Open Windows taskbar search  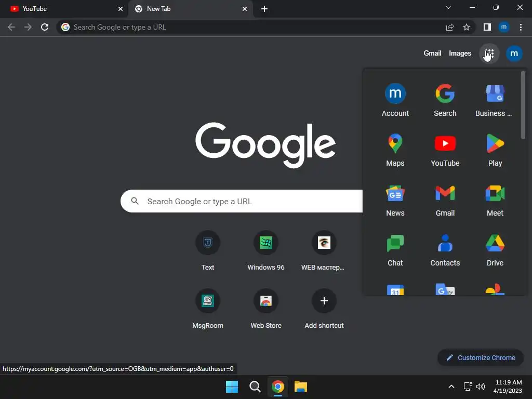255,387
